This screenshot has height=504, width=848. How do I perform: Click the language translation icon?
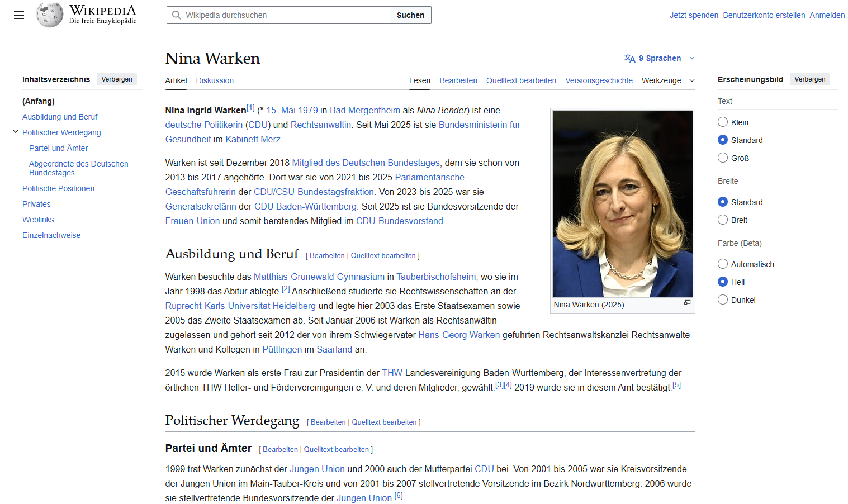(629, 58)
